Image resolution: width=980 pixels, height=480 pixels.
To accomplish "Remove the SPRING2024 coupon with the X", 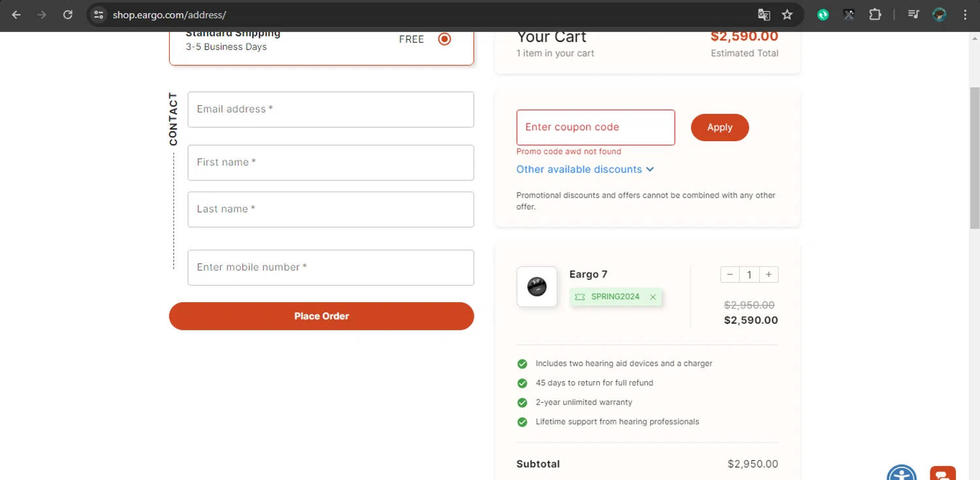I will (x=653, y=297).
